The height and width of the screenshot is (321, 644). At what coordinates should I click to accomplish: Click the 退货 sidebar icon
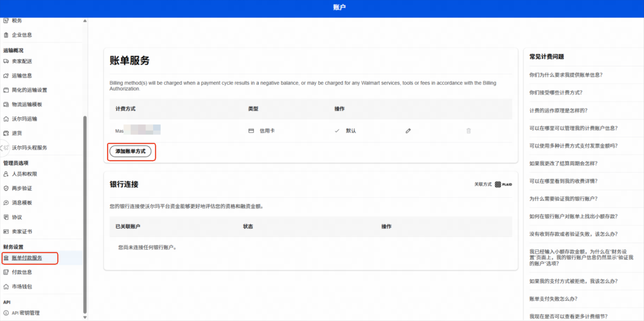coord(6,133)
